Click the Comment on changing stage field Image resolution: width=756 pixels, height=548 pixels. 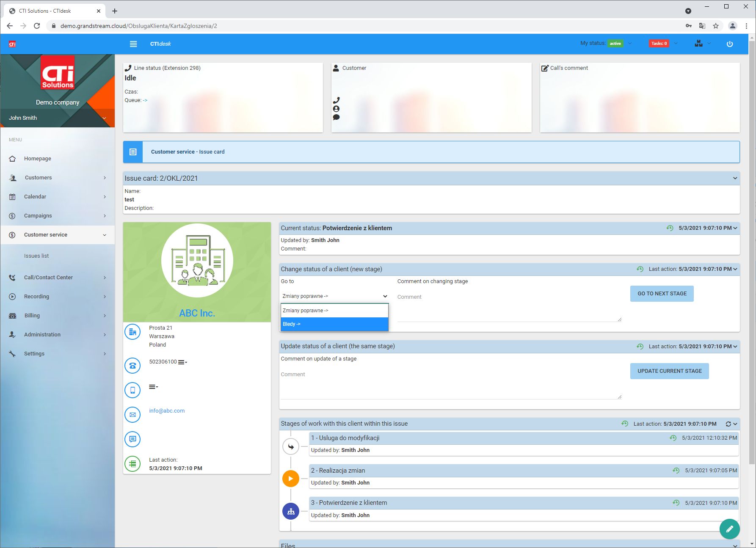pyautogui.click(x=509, y=307)
